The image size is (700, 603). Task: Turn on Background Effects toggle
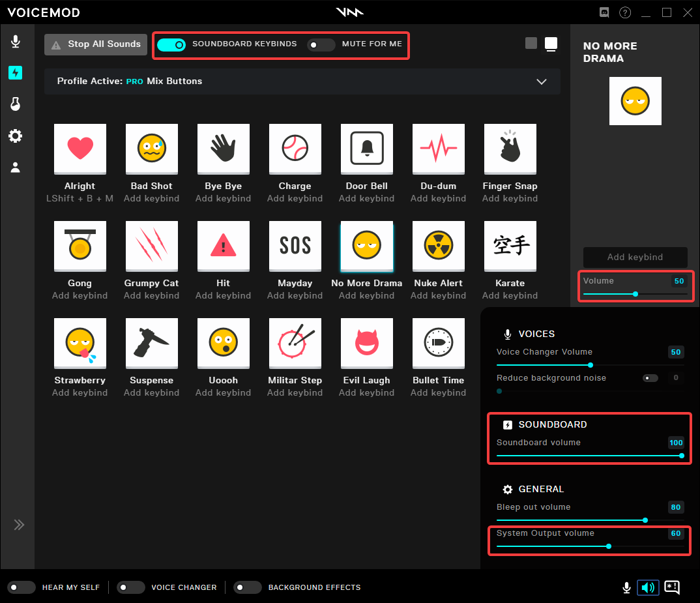coord(248,587)
